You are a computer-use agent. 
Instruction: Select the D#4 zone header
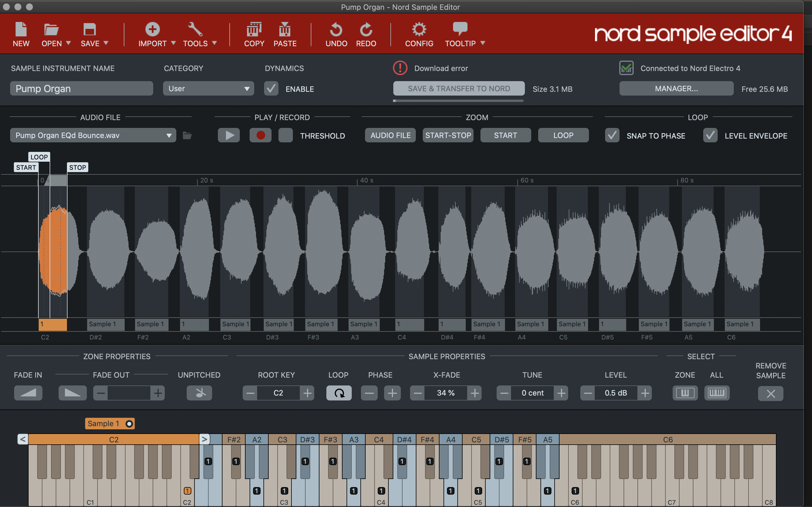(x=404, y=439)
